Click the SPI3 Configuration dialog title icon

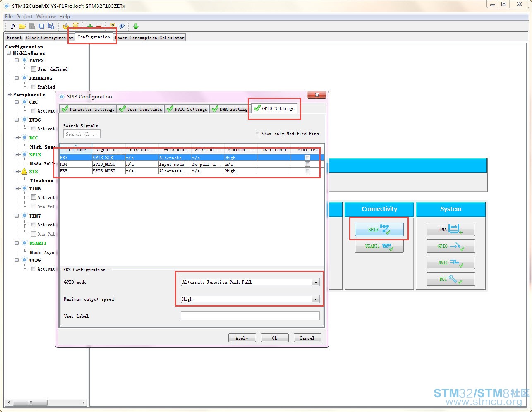[x=62, y=96]
